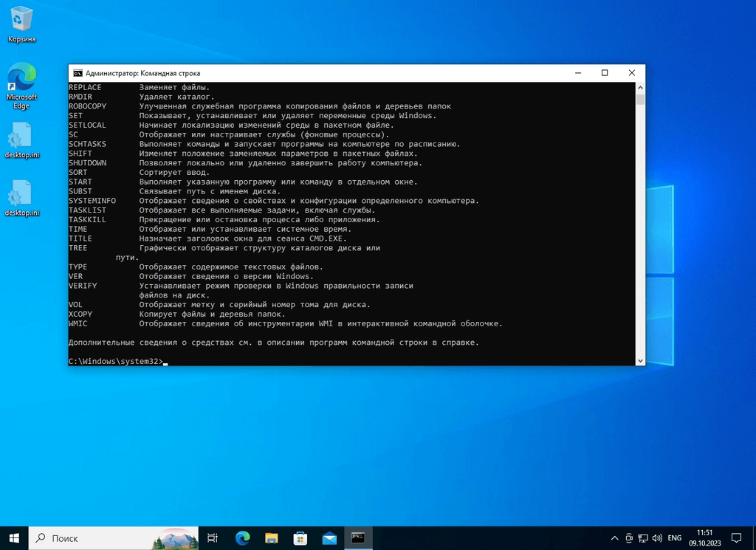Open the Recycle Bin (Корзина) desktop icon
Screen dimensions: 756x550
point(21,24)
